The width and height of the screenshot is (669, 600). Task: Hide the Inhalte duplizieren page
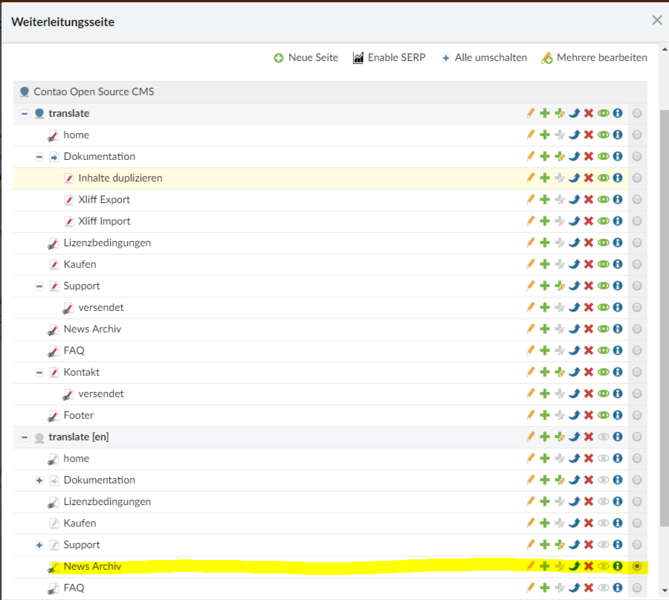click(x=603, y=178)
